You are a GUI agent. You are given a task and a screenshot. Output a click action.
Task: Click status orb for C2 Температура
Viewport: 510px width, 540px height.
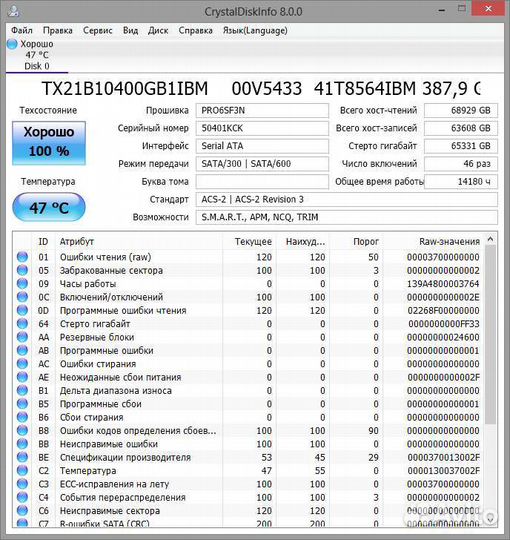coord(22,471)
